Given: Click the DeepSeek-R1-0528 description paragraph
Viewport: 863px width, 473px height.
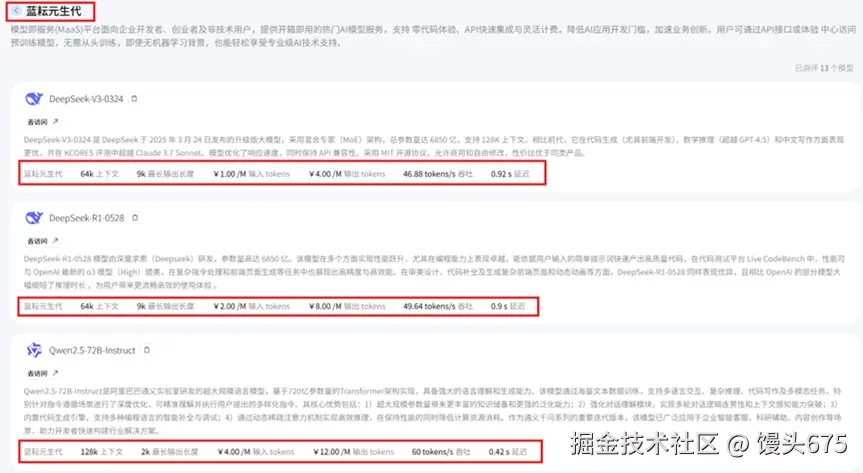Looking at the screenshot, I should tap(434, 272).
